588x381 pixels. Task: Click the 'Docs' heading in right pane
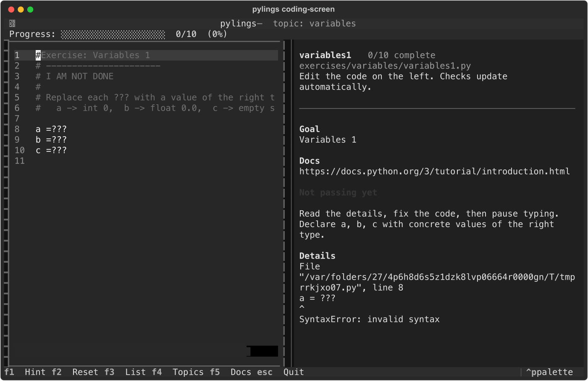(310, 161)
